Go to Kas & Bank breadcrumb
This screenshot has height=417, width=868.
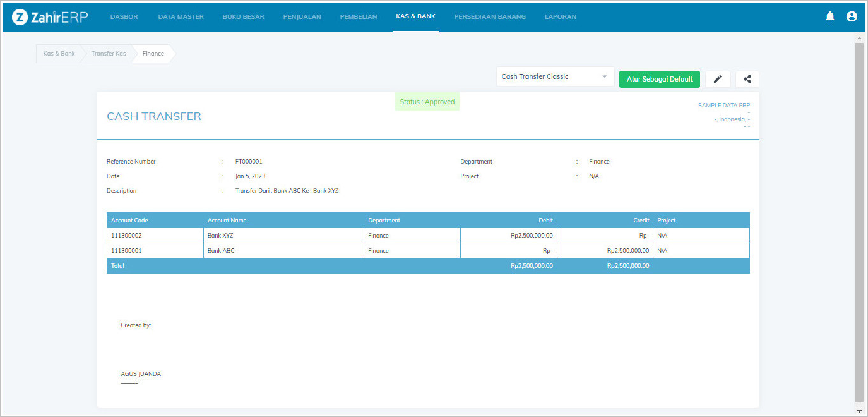point(59,54)
